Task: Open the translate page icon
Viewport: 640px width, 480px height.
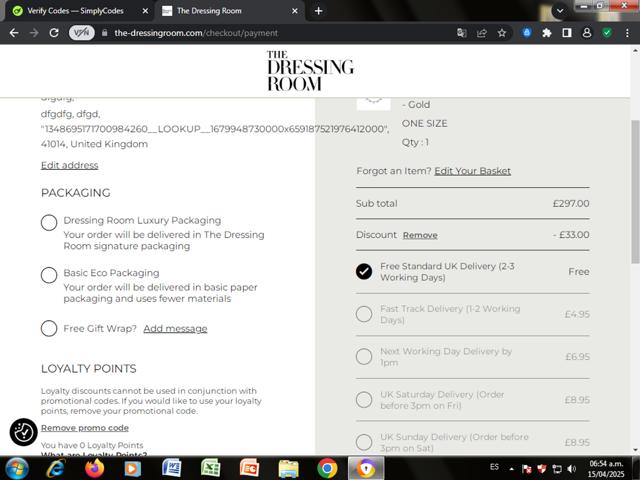Action: tap(462, 33)
